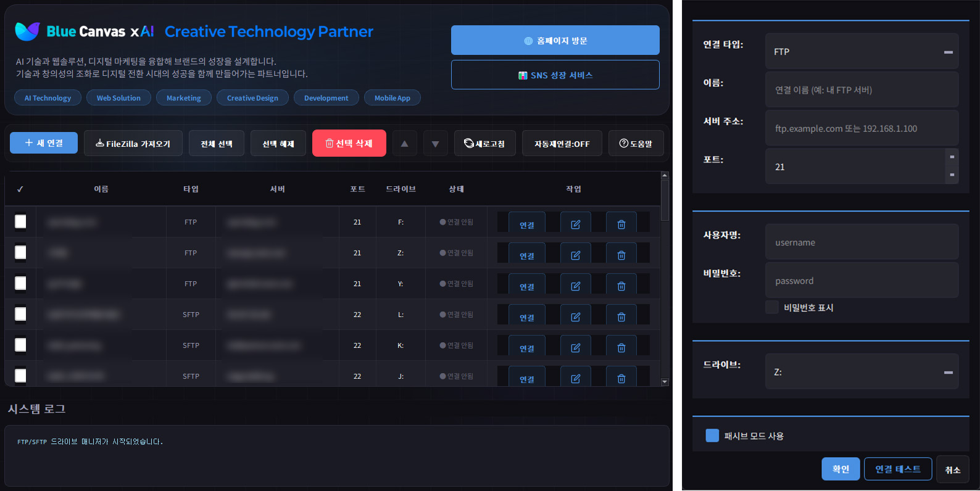Open help with the 도움말 button
This screenshot has height=491, width=980.
636,144
